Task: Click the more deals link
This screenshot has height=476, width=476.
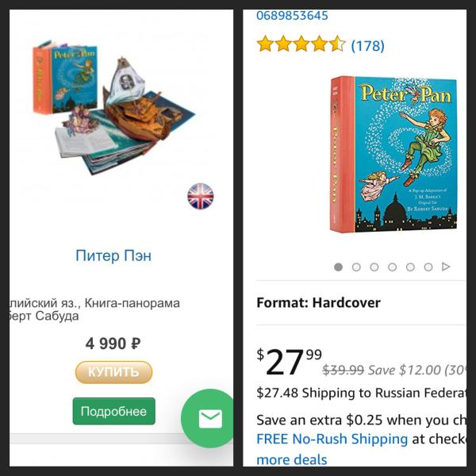Action: (x=292, y=459)
